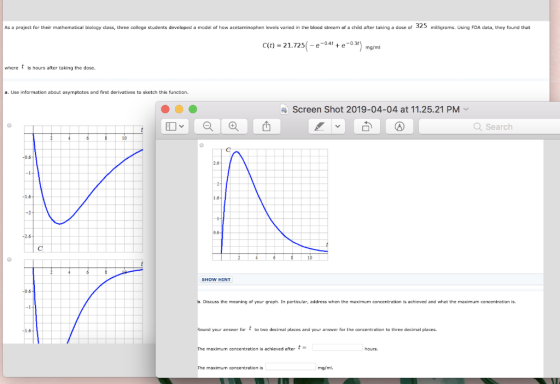Zoom out with the minus magnifier
Viewport: 560px width, 384px height.
point(208,126)
